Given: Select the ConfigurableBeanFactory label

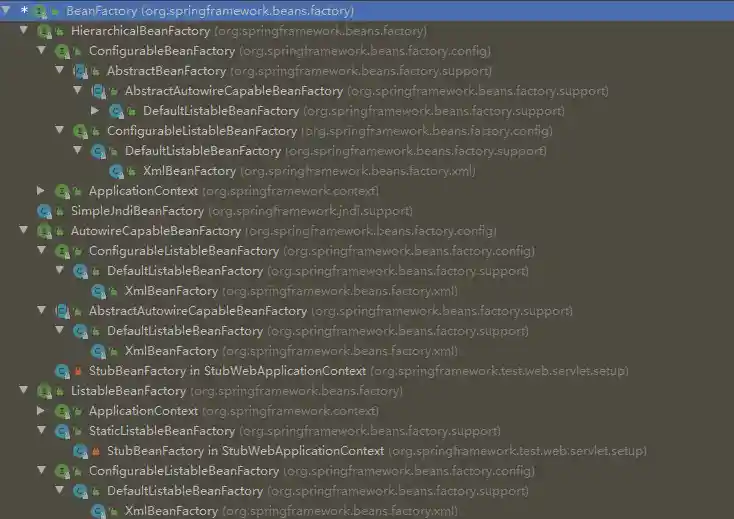Looking at the screenshot, I should (x=162, y=51).
